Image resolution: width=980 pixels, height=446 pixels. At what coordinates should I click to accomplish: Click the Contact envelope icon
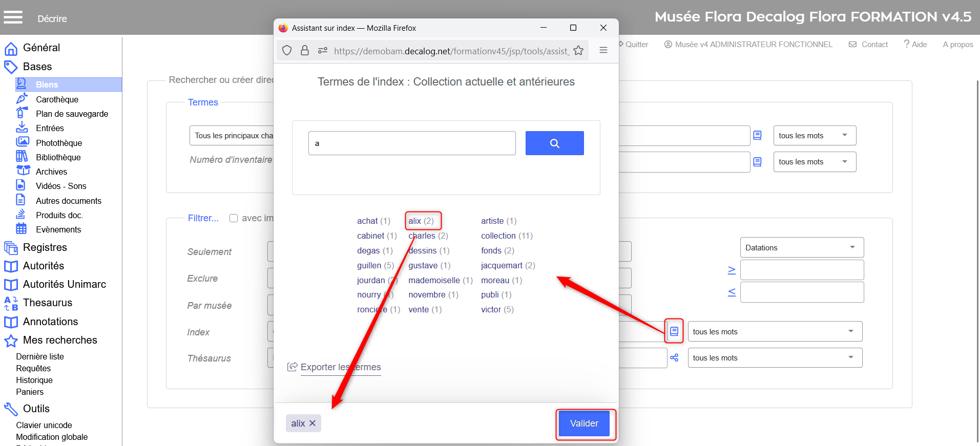click(x=852, y=45)
